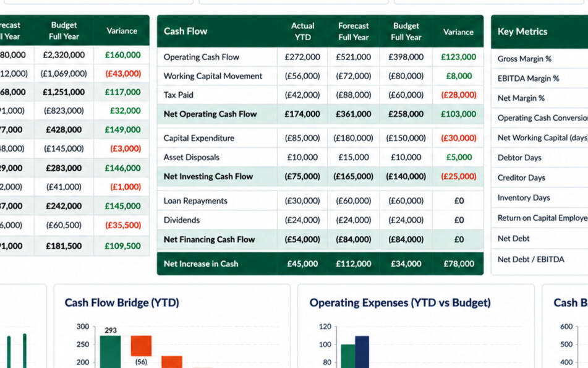The image size is (588, 368).
Task: Select the £272,000 actual YTD value
Action: (x=302, y=57)
